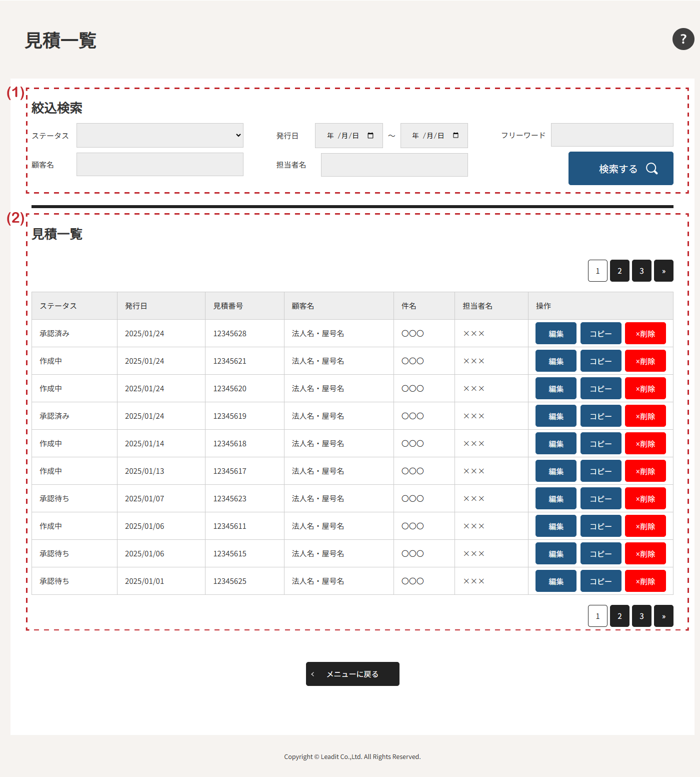Image resolution: width=700 pixels, height=777 pixels.
Task: Return with メニューに戻る button
Action: [x=352, y=674]
